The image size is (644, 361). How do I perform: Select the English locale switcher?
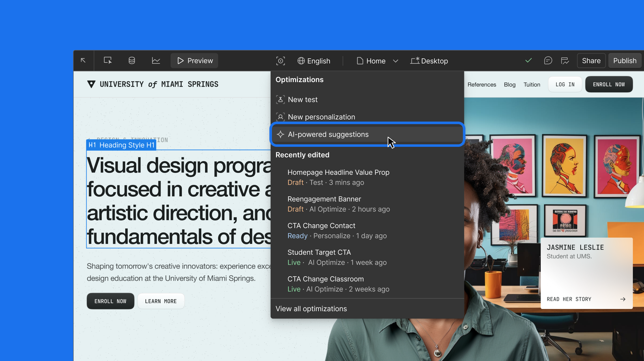coord(314,61)
